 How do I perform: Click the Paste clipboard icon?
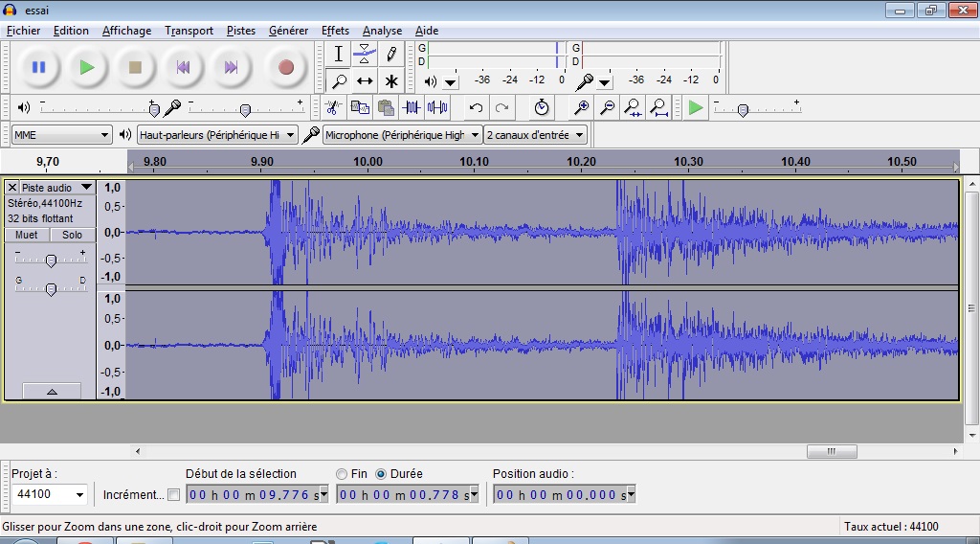coord(386,107)
